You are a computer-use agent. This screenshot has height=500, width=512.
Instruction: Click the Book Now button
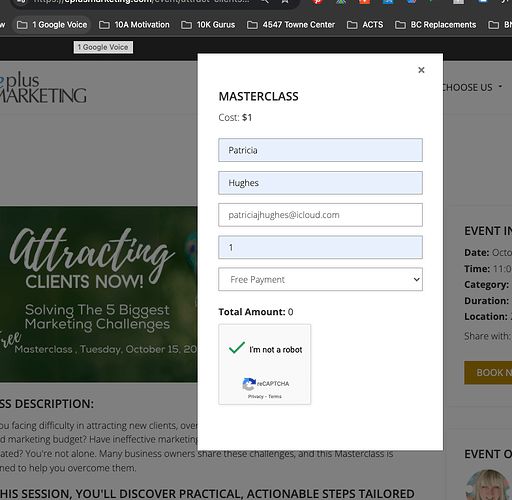point(488,372)
